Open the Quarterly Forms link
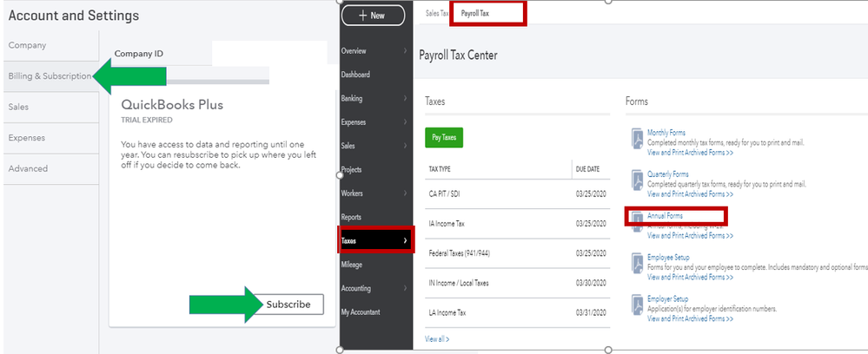 coord(668,174)
